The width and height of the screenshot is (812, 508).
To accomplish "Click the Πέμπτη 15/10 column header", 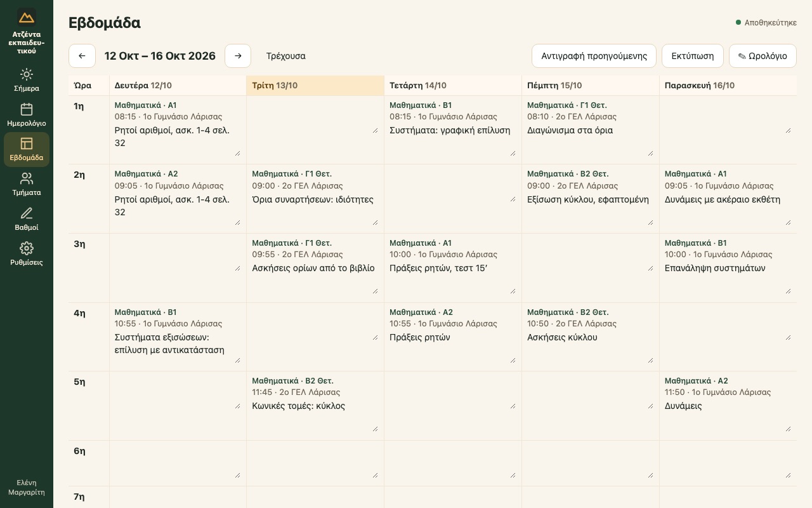I will [591, 86].
